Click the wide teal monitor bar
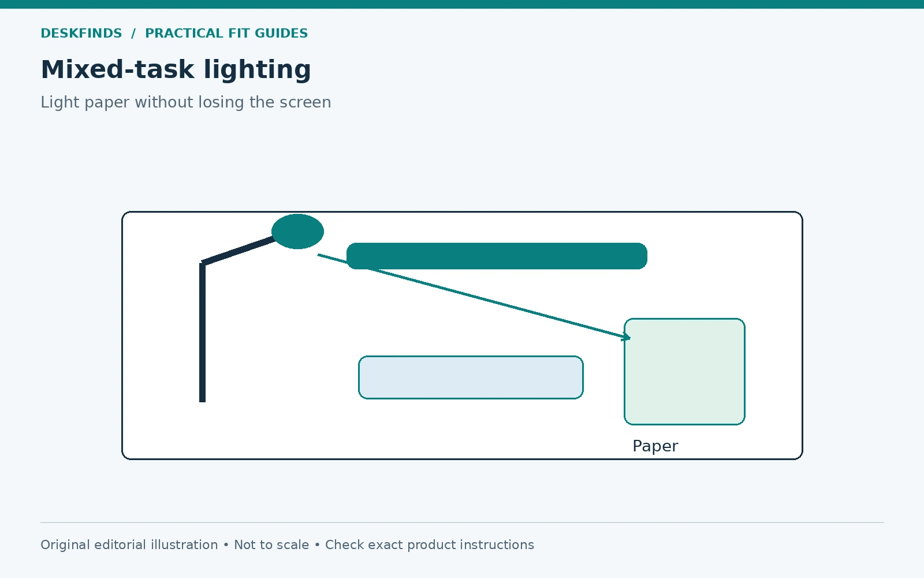The width and height of the screenshot is (924, 578). [497, 256]
